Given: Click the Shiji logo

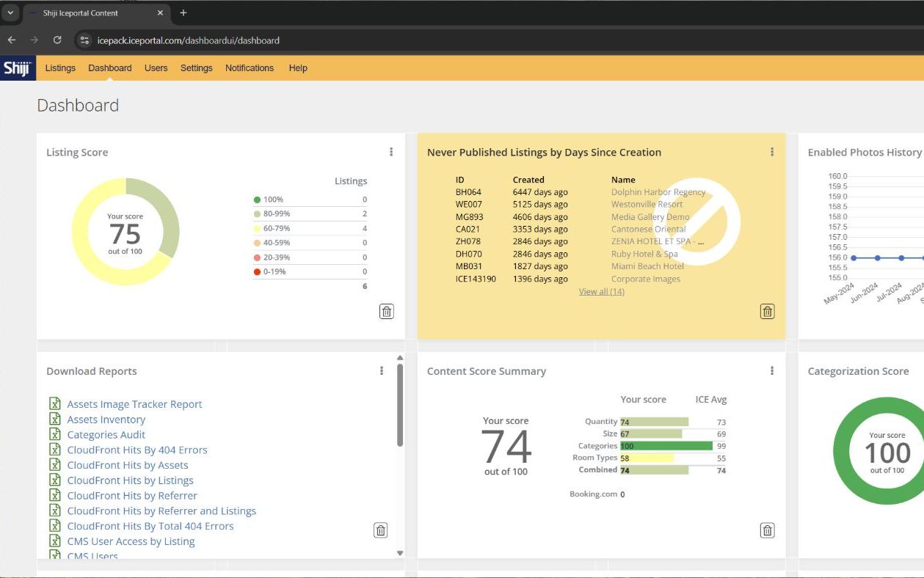Looking at the screenshot, I should coord(17,68).
